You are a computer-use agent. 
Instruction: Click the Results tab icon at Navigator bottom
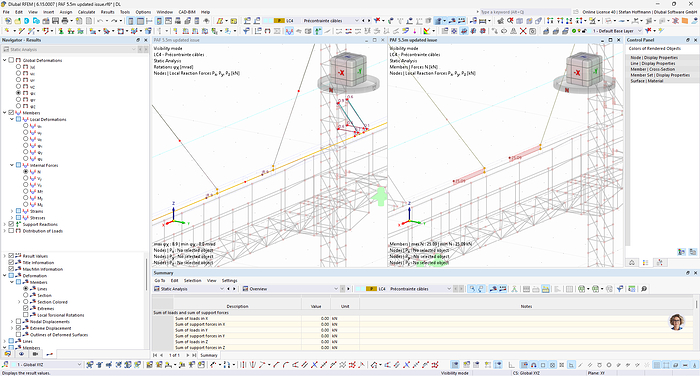click(x=49, y=354)
